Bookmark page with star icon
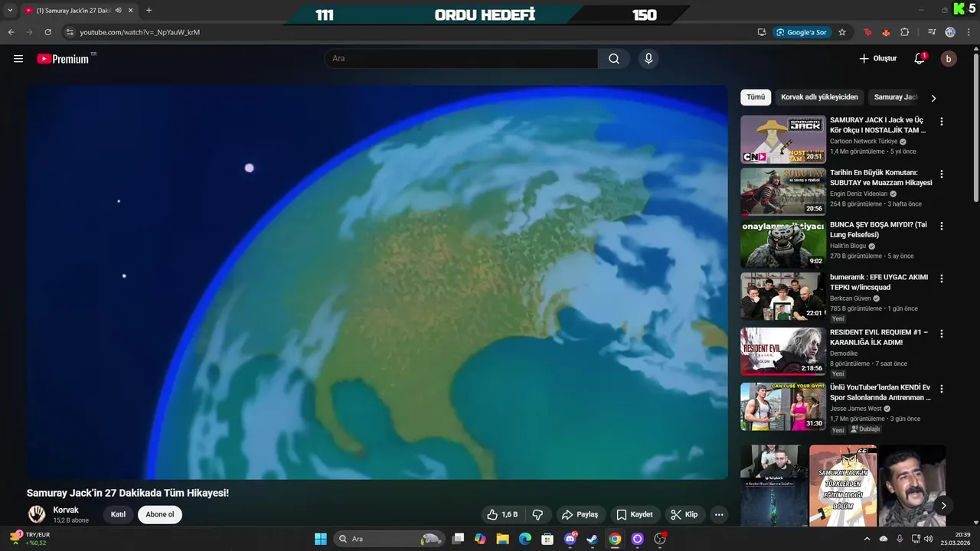The height and width of the screenshot is (551, 980). click(x=842, y=32)
